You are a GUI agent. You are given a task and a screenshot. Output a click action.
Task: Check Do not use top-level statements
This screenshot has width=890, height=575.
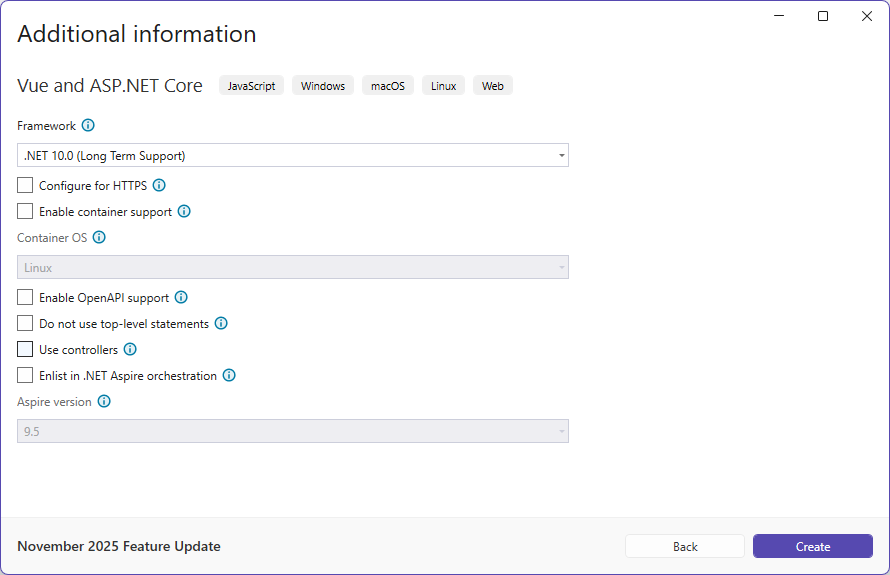pyautogui.click(x=25, y=323)
